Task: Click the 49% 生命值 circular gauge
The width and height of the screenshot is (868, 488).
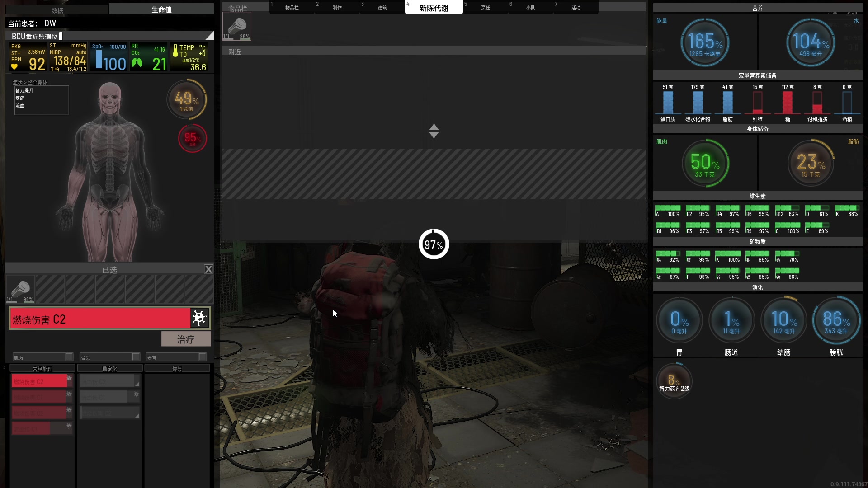Action: point(187,100)
